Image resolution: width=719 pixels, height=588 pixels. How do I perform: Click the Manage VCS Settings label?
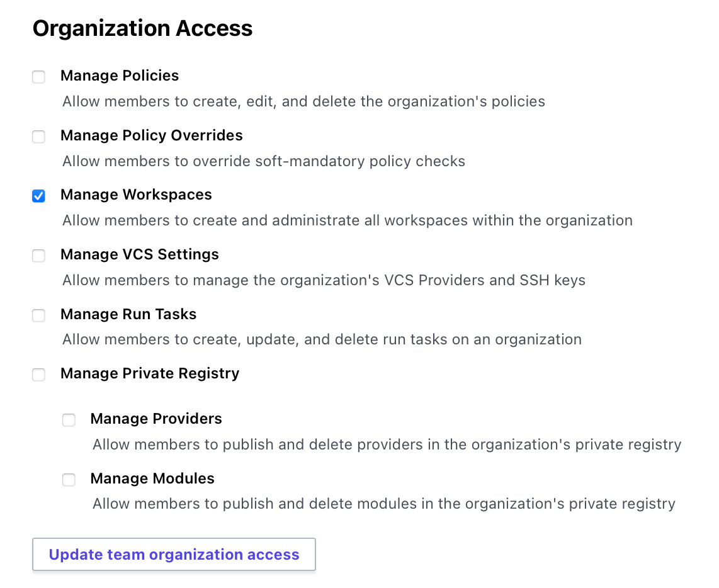pos(140,254)
